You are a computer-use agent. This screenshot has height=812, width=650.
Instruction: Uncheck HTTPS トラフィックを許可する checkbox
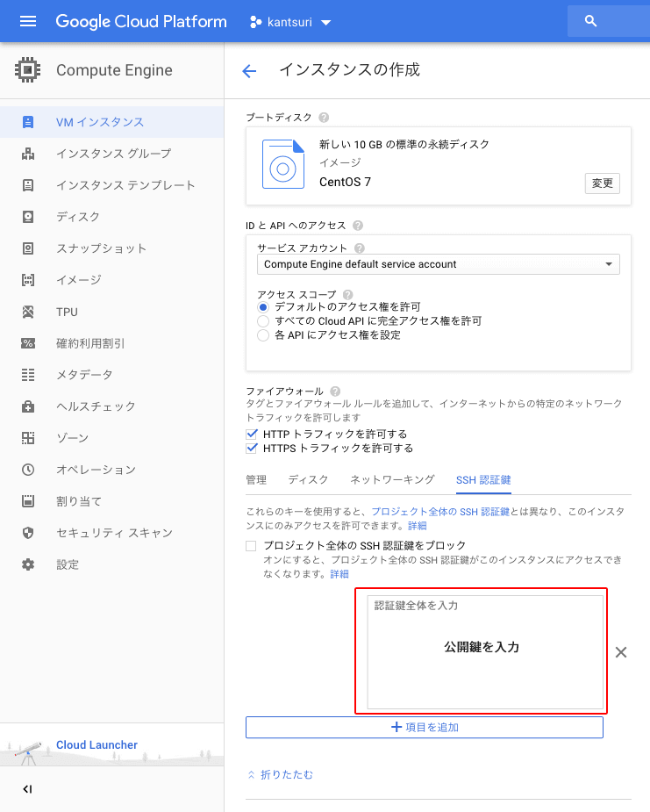253,449
